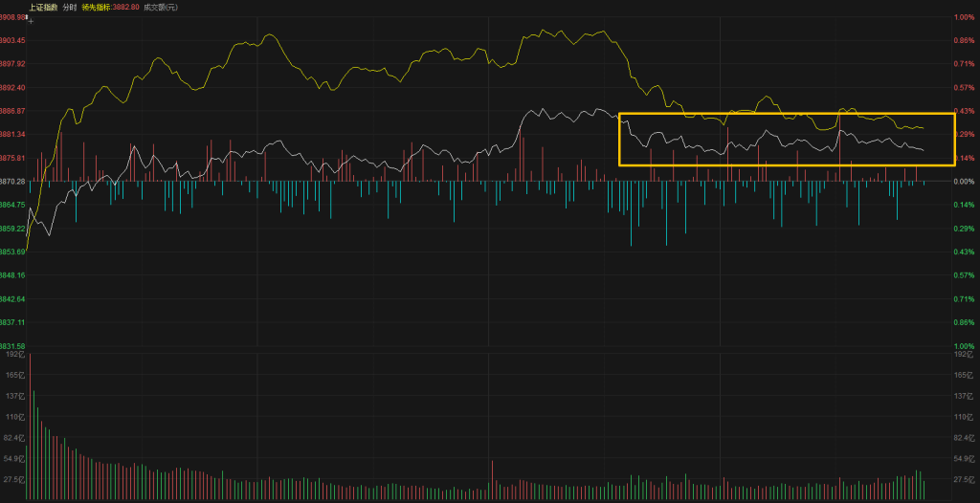This screenshot has height=503, width=980.
Task: Click the 0.00% percentage axis label
Action: (x=963, y=181)
